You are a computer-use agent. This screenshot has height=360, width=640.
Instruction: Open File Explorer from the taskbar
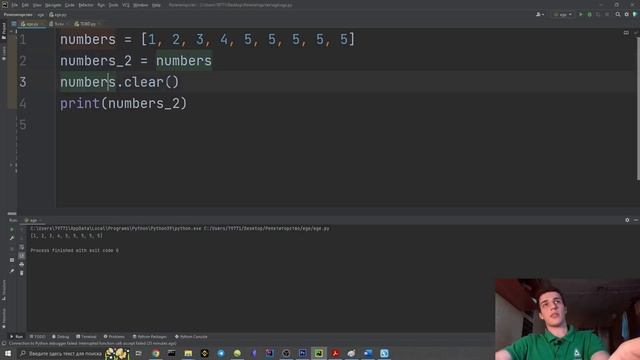pyautogui.click(x=188, y=353)
